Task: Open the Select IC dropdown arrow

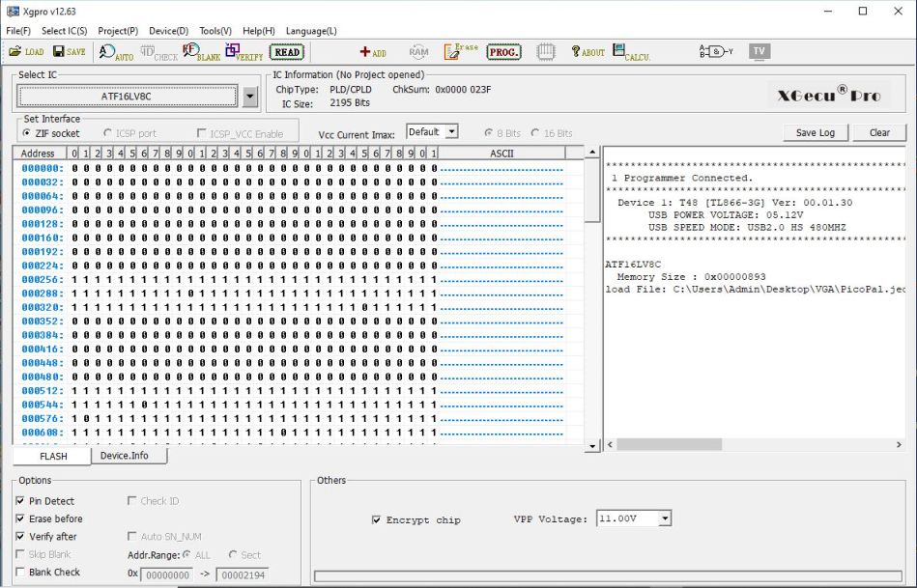Action: [250, 97]
